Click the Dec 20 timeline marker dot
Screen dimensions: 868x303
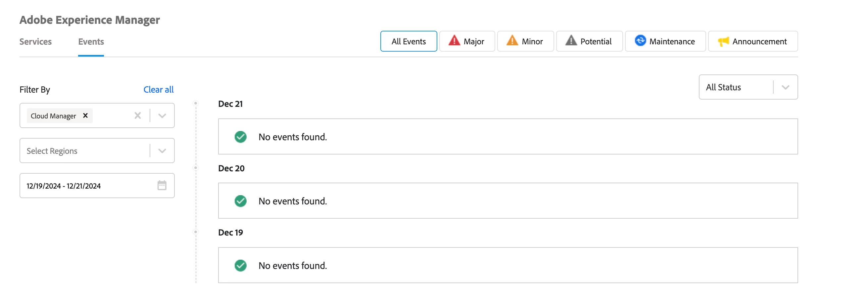click(195, 168)
